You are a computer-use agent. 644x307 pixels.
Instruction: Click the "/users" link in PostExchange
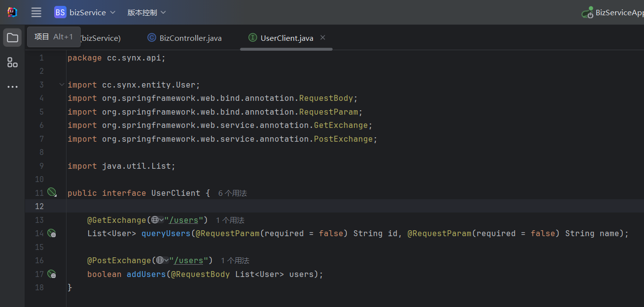[x=188, y=260]
